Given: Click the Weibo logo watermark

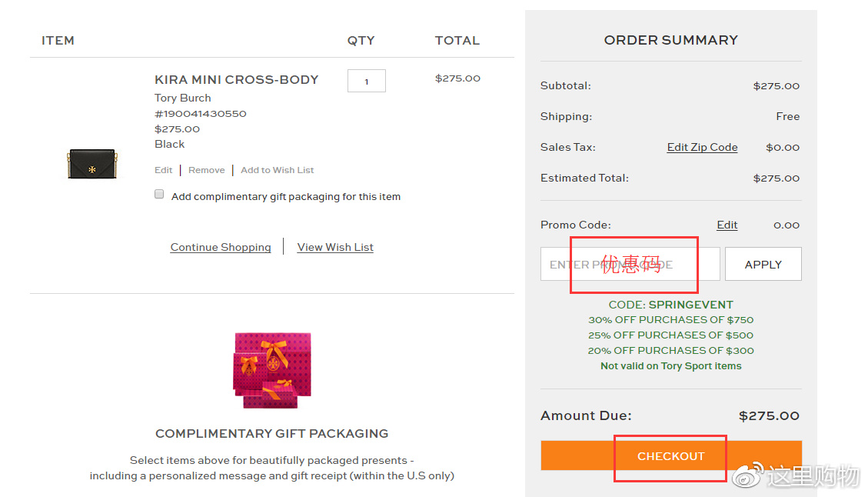Looking at the screenshot, I should tap(747, 476).
